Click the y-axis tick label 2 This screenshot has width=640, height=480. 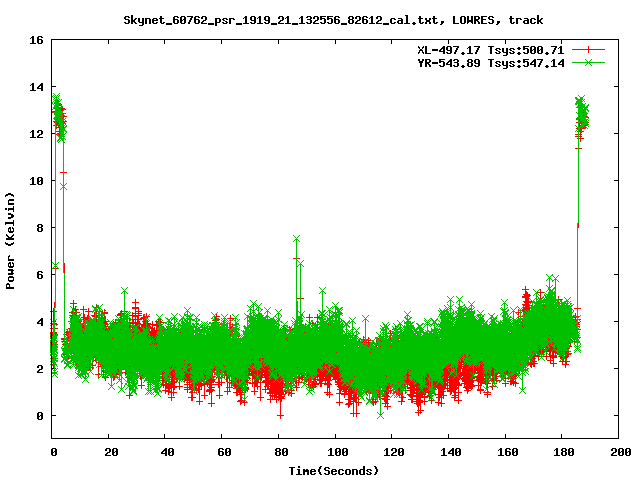click(40, 369)
